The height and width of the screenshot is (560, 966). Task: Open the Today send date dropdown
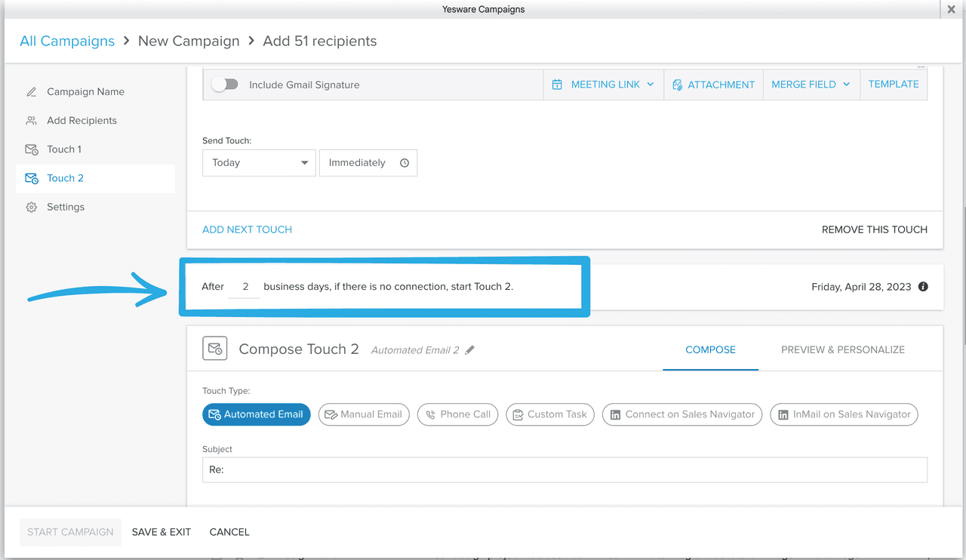click(x=259, y=162)
